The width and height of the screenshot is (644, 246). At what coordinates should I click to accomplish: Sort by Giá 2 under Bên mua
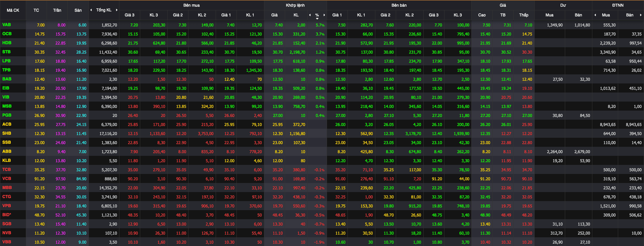pyautogui.click(x=178, y=15)
